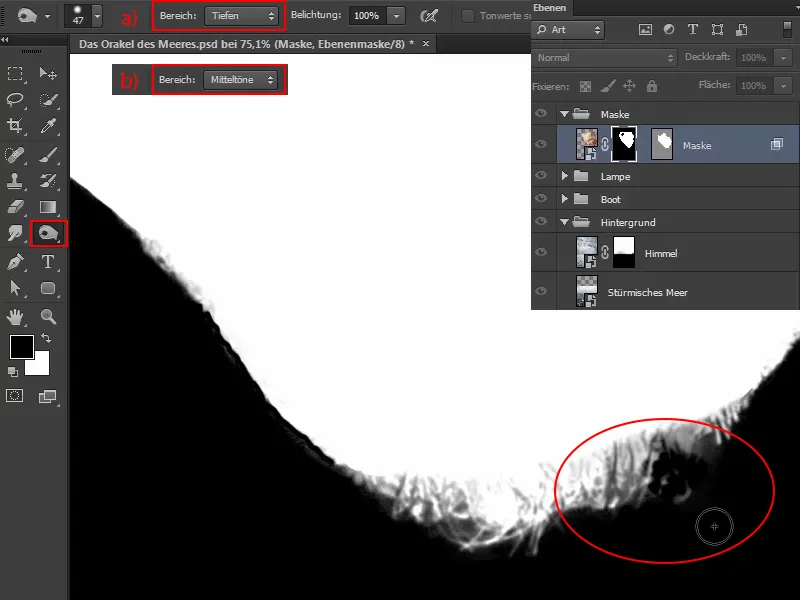Open the Belichtung value dropdown arrow
The image size is (800, 600).
coord(396,16)
